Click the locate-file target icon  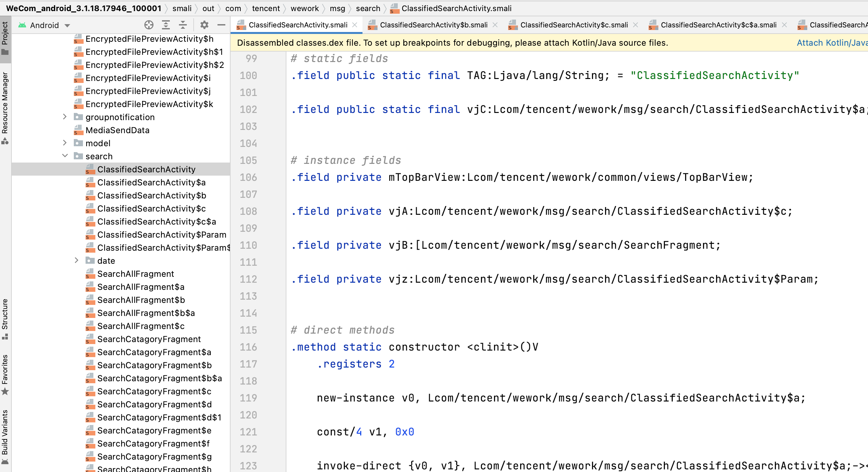(x=149, y=25)
